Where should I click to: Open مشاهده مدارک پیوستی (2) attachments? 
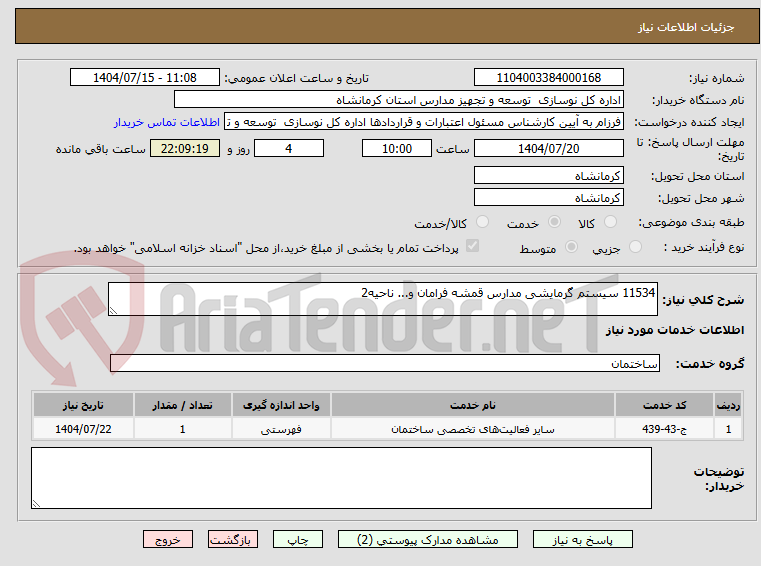click(428, 539)
